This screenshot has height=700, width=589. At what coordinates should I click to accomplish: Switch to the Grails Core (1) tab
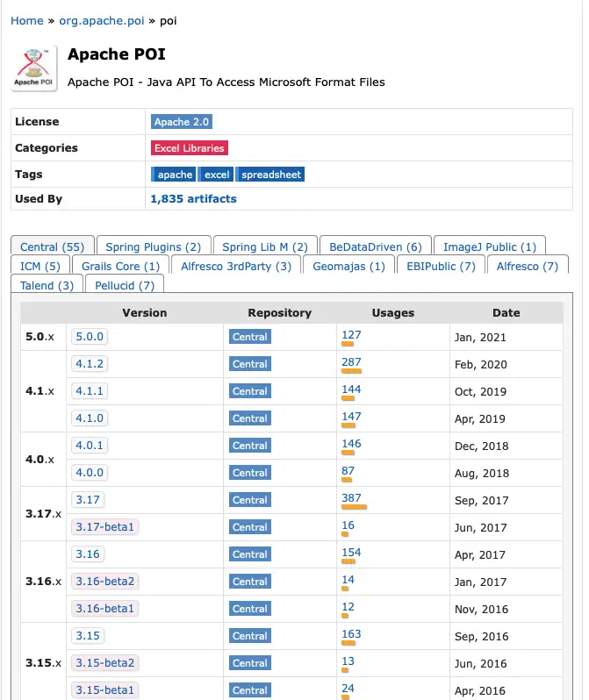pyautogui.click(x=120, y=266)
